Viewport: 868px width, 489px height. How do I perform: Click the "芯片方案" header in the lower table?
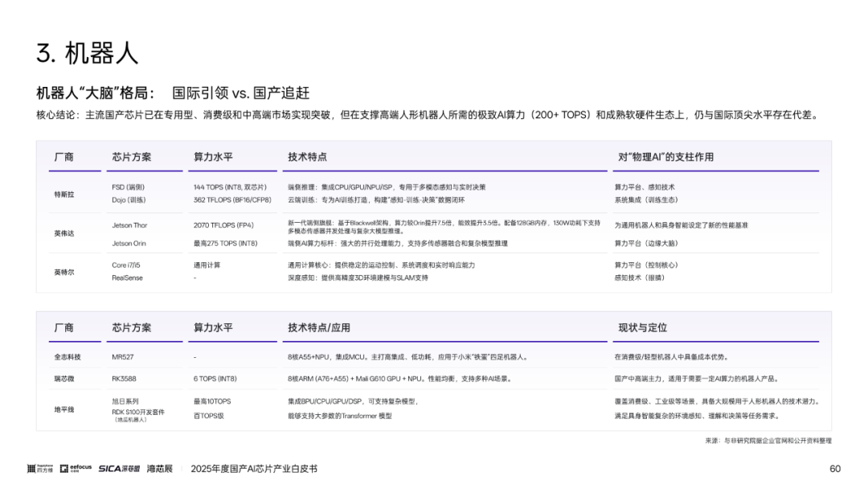[131, 327]
